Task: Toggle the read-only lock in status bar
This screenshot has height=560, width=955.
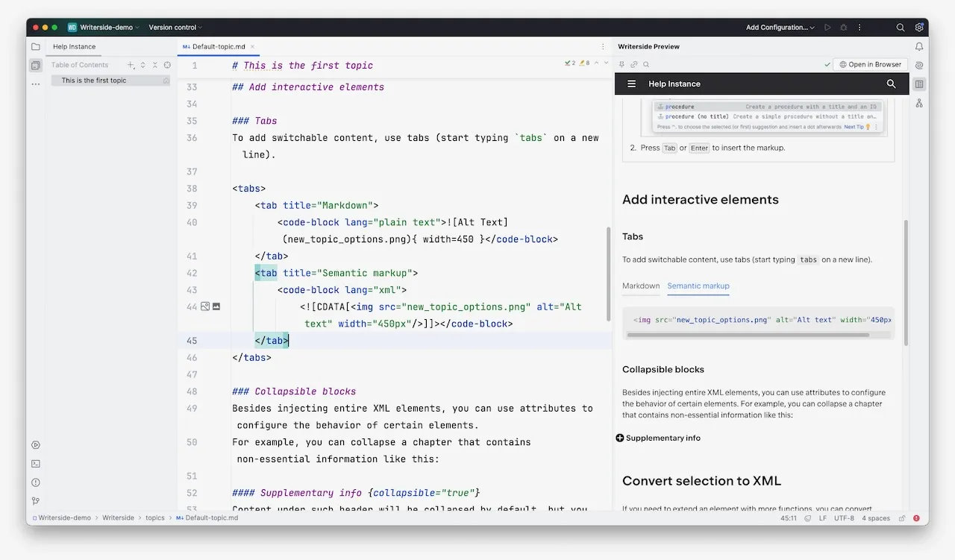Action: (x=902, y=518)
